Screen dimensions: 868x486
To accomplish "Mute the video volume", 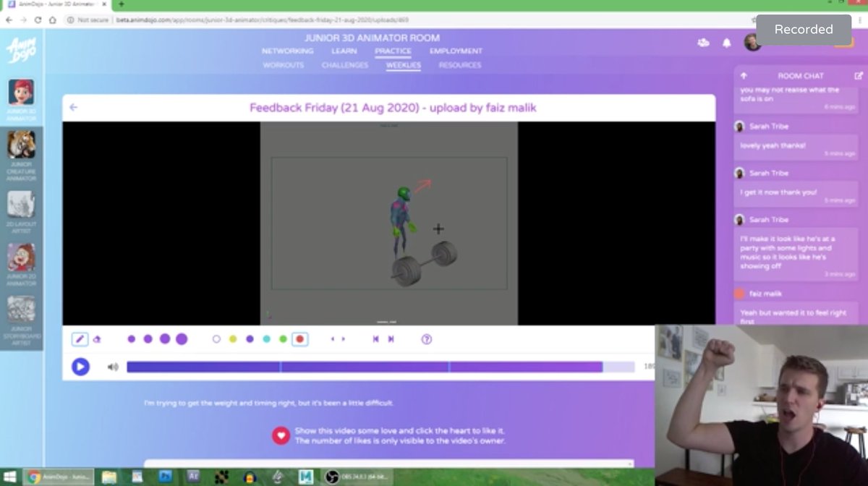I will coord(113,367).
